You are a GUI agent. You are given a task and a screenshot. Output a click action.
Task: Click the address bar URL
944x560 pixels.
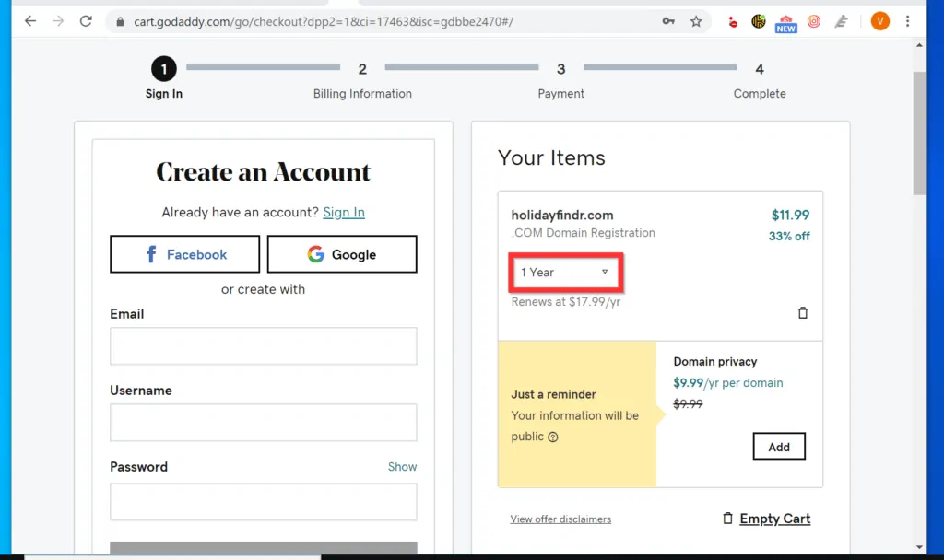point(324,22)
